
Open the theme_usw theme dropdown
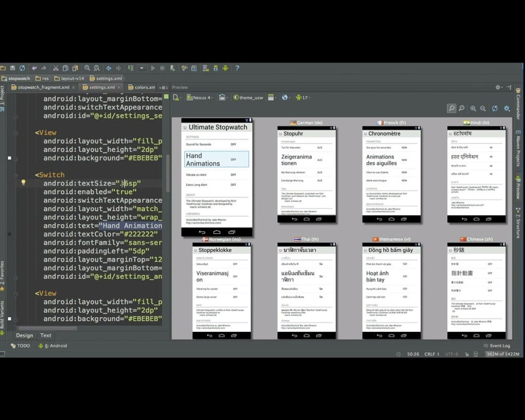click(248, 97)
